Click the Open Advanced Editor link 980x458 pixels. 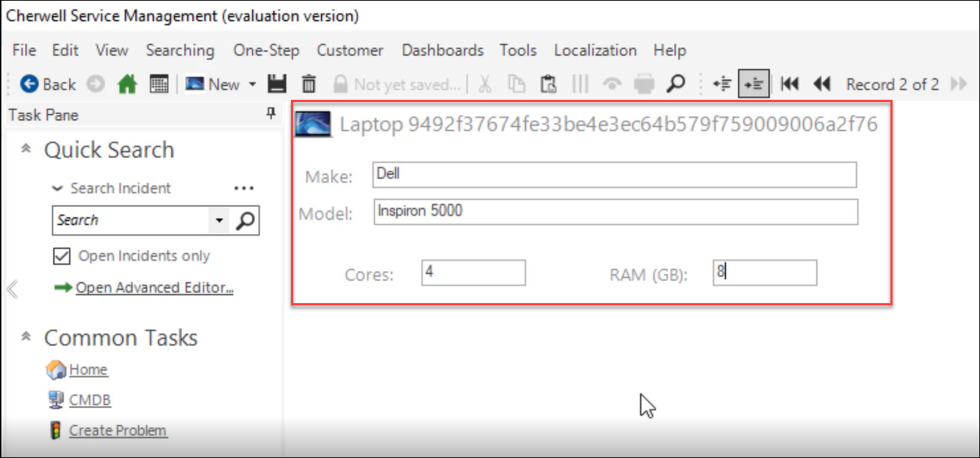coord(154,288)
